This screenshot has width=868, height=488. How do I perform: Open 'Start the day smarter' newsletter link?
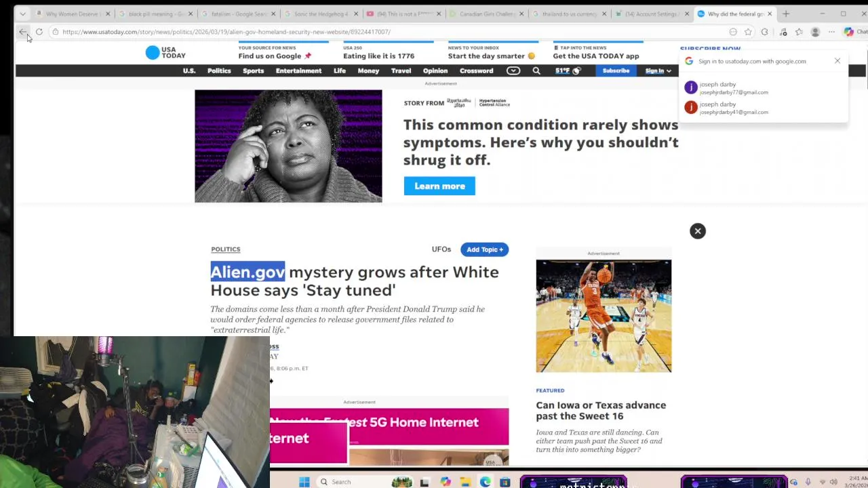pos(492,56)
